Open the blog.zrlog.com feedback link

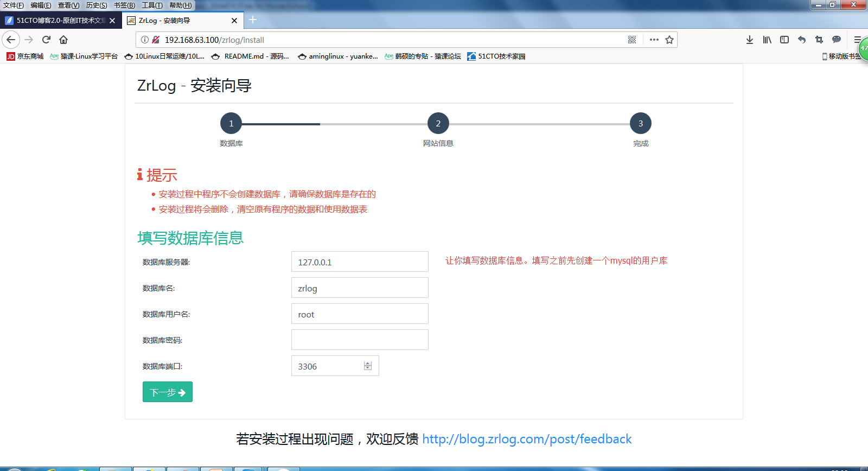pos(527,439)
